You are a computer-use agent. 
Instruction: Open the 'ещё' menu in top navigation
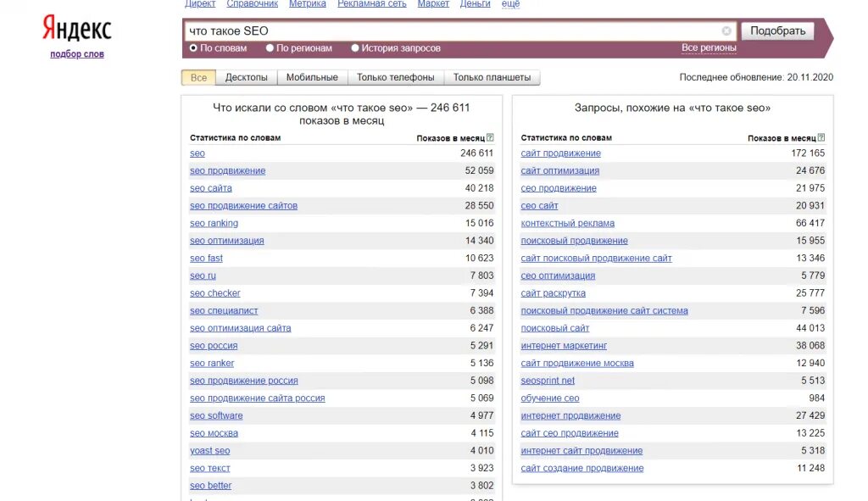point(510,4)
